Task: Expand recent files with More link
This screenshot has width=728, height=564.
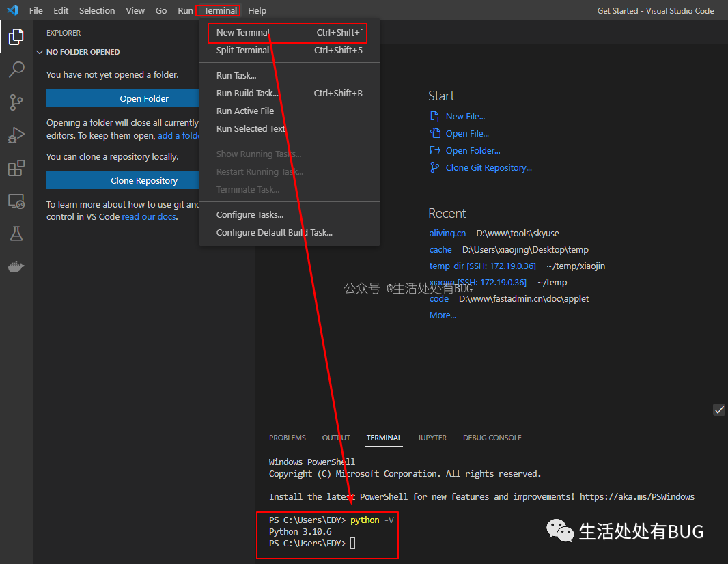Action: point(442,315)
